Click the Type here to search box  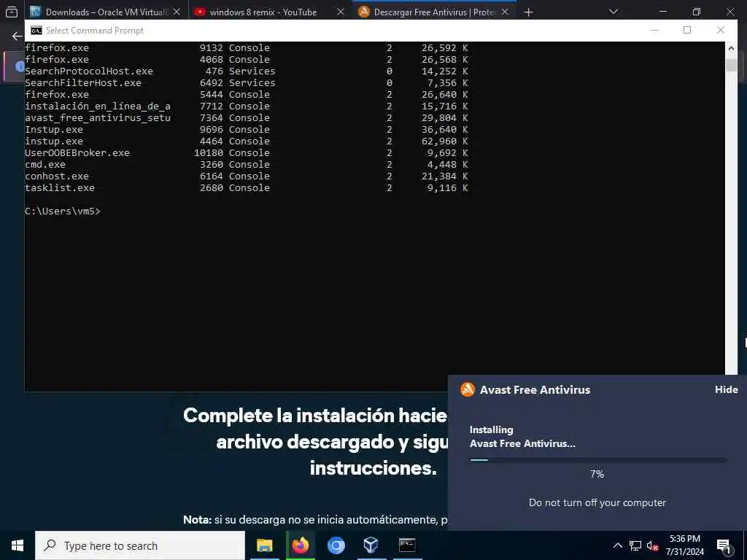[x=140, y=545]
